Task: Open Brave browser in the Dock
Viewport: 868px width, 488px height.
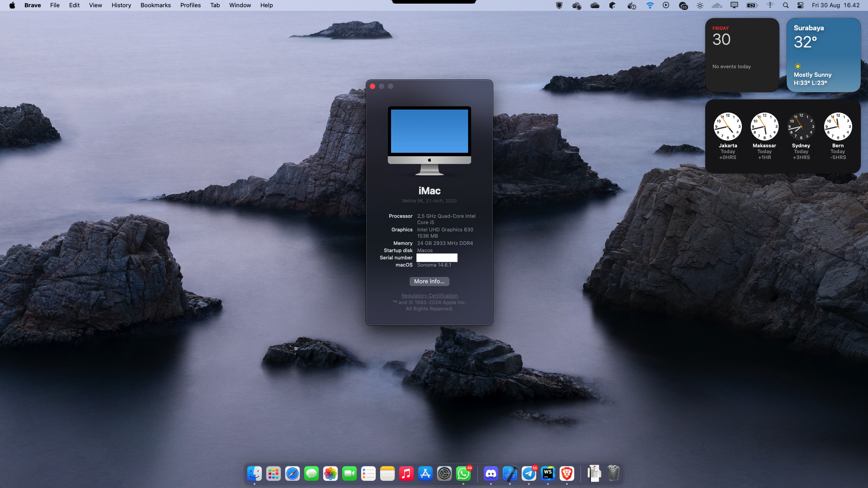Action: click(567, 474)
